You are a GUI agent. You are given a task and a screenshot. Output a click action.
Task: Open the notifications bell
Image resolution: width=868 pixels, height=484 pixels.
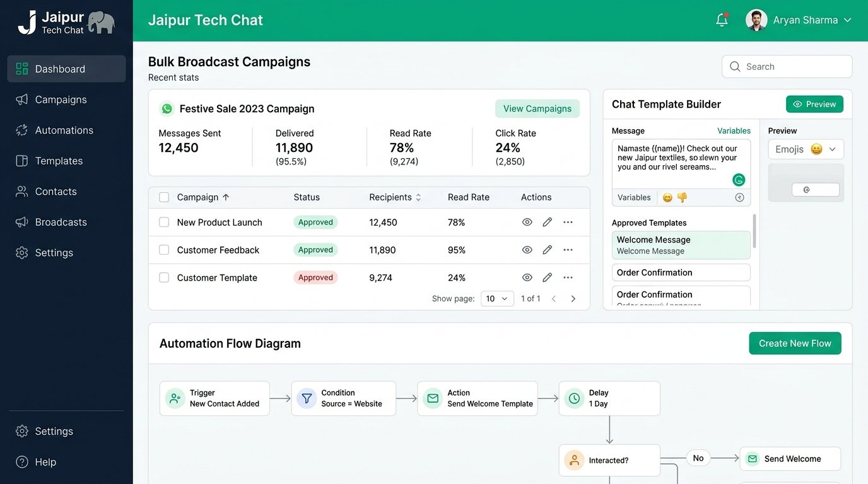tap(722, 20)
